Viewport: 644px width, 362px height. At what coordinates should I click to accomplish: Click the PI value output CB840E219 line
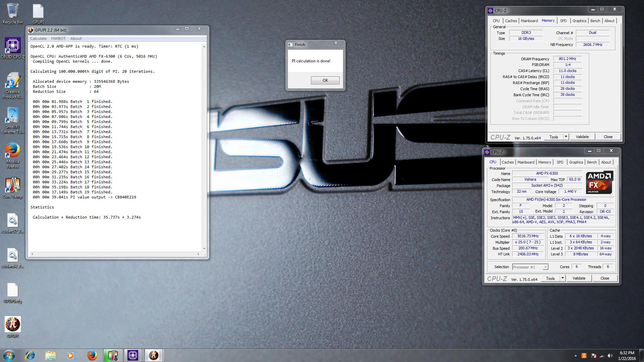(85, 197)
